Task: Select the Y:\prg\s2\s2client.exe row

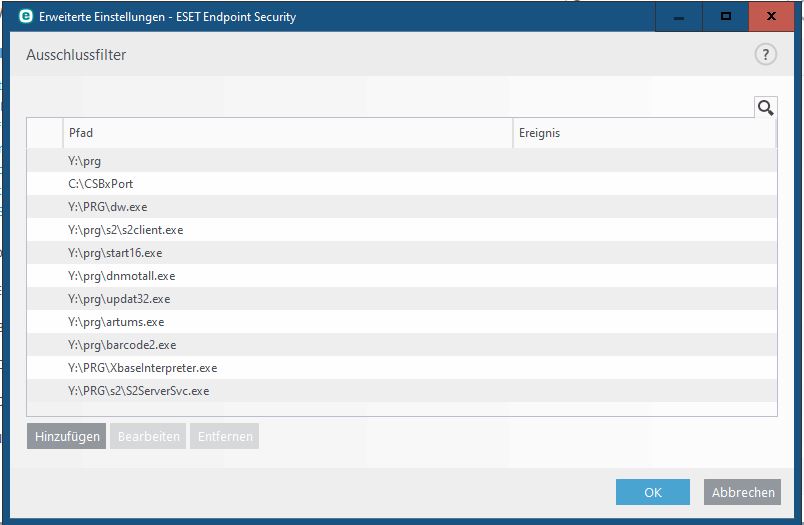Action: [x=401, y=230]
